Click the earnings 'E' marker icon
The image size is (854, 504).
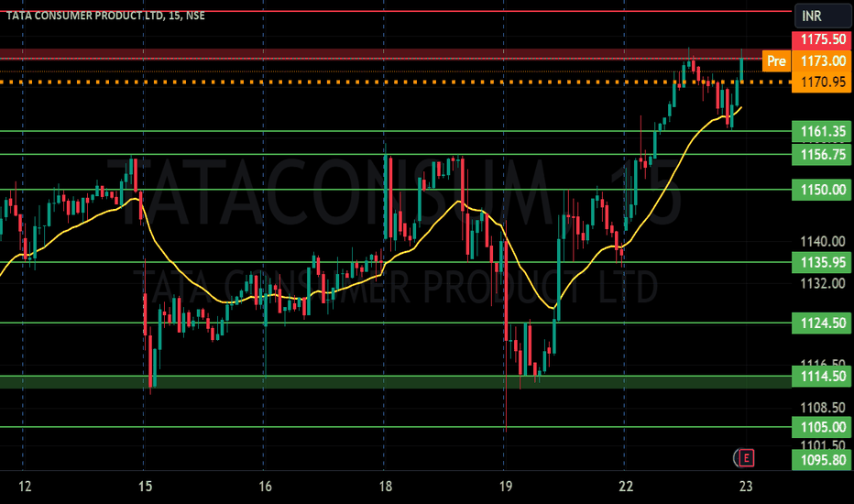pyautogui.click(x=746, y=458)
